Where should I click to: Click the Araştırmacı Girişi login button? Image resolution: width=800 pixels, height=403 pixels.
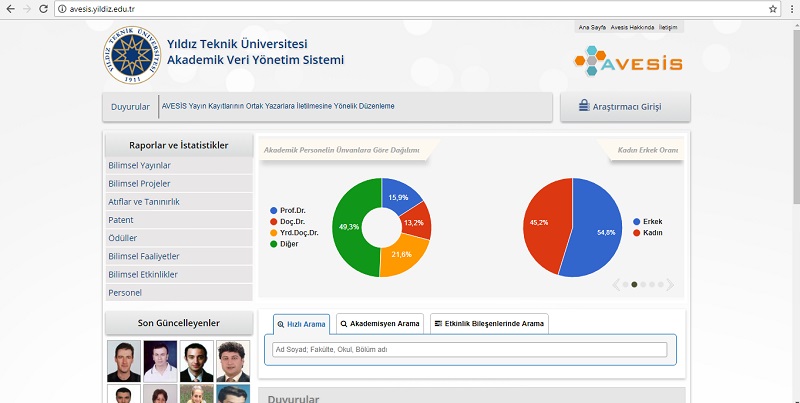pyautogui.click(x=625, y=106)
